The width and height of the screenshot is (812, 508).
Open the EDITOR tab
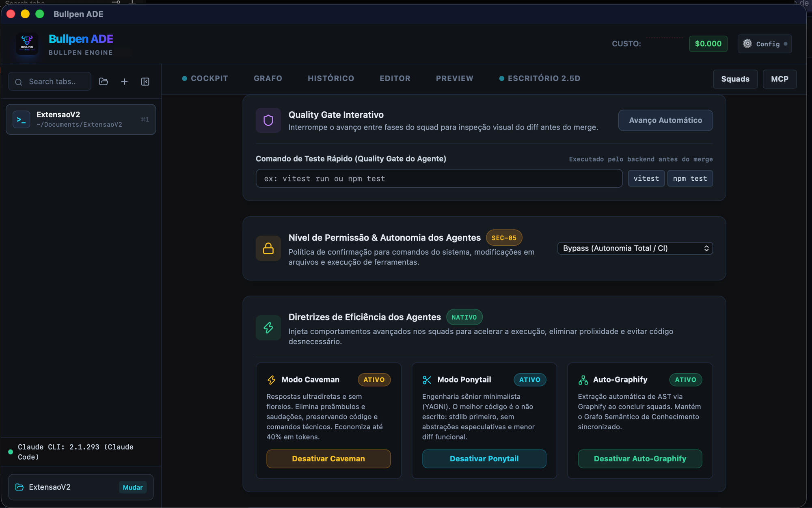395,78
